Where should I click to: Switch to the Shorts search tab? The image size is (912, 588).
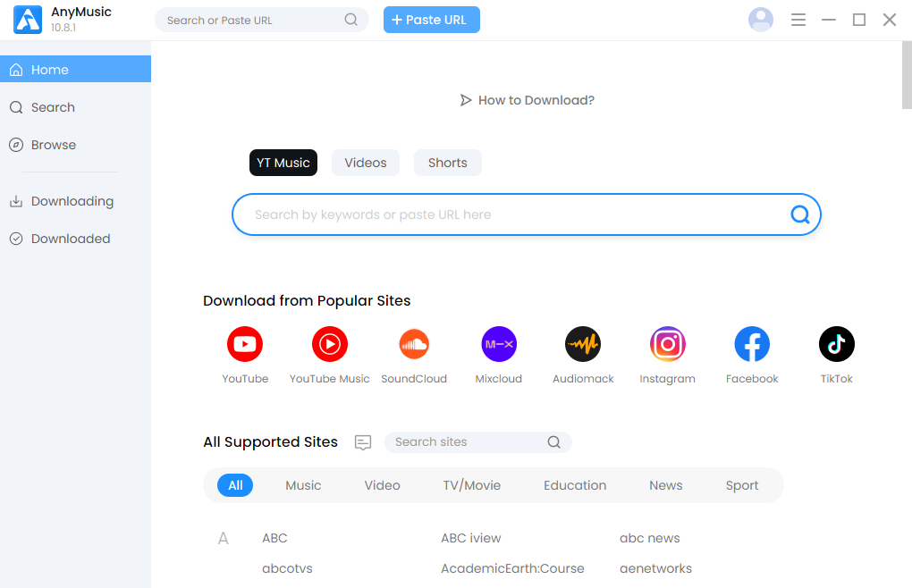click(447, 163)
